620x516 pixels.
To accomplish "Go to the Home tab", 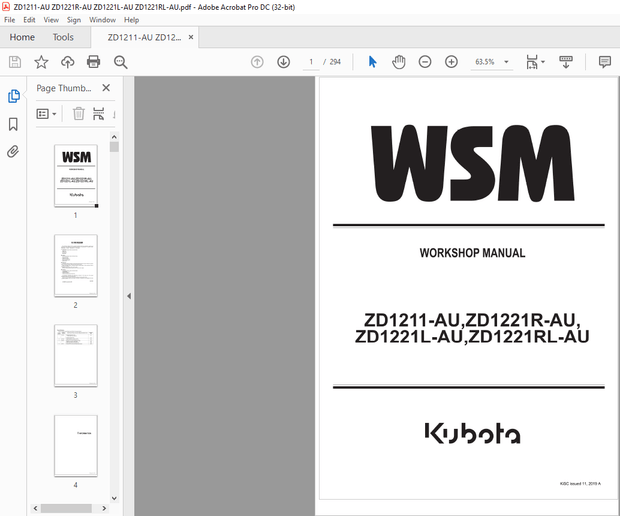I will pos(22,37).
